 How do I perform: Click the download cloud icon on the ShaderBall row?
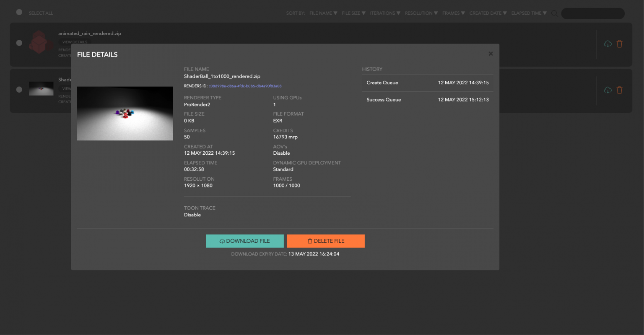(x=608, y=90)
